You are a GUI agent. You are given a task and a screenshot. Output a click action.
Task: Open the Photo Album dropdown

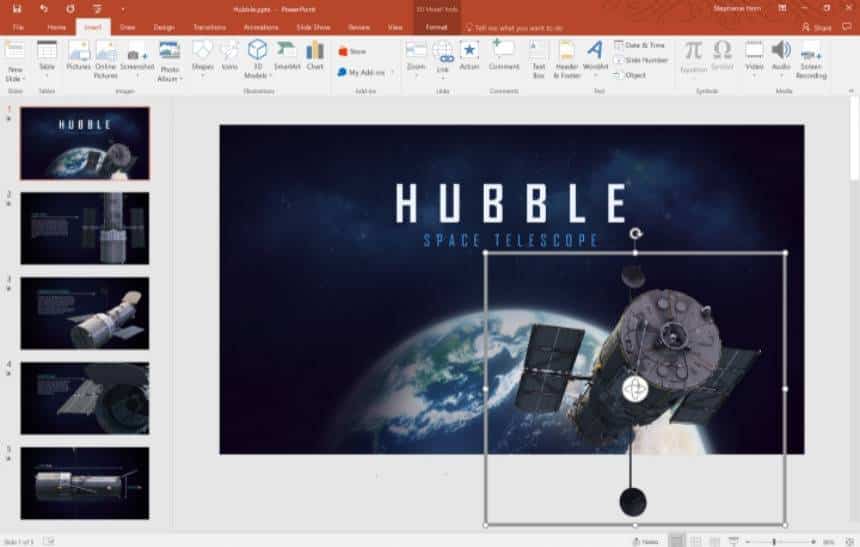[x=170, y=61]
